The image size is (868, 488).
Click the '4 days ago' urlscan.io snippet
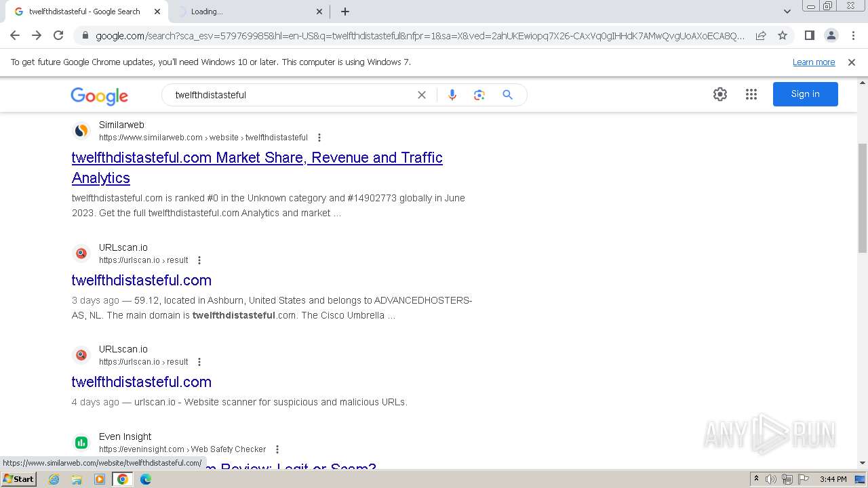point(239,402)
